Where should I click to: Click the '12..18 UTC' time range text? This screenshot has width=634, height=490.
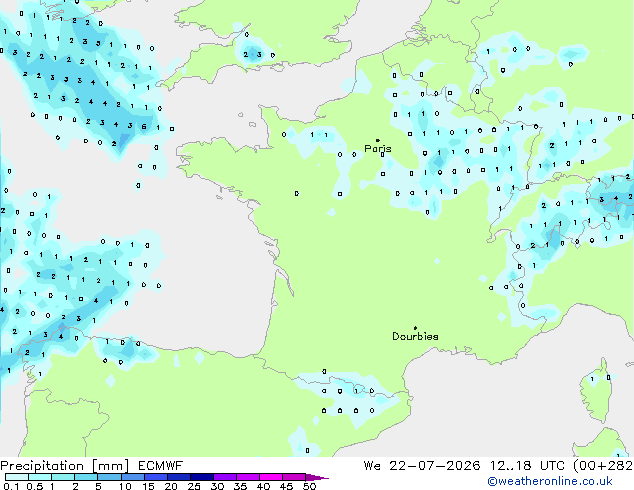tap(527, 466)
